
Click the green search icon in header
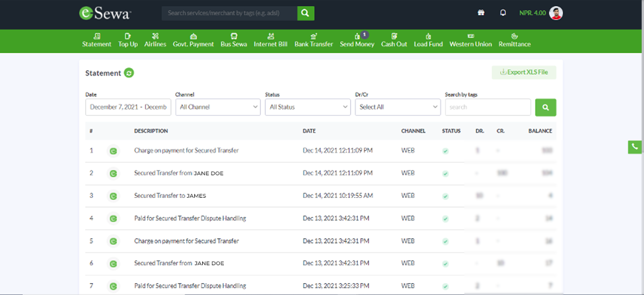305,13
